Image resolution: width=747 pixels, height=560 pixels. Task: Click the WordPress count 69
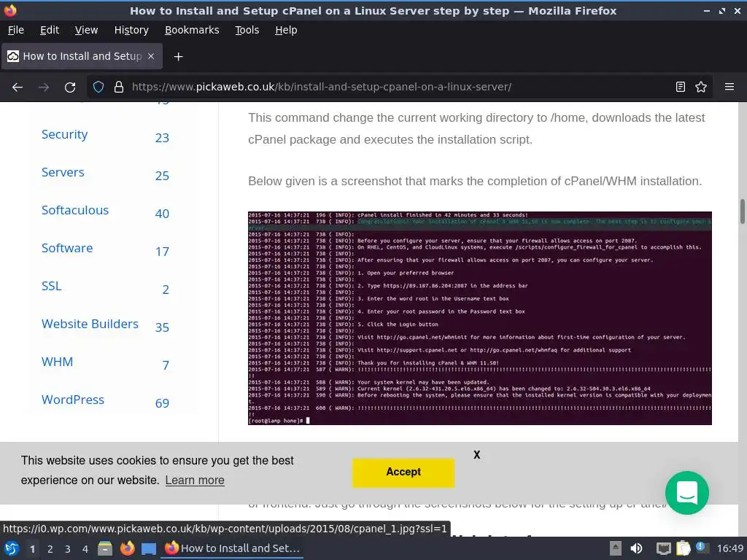(x=162, y=403)
